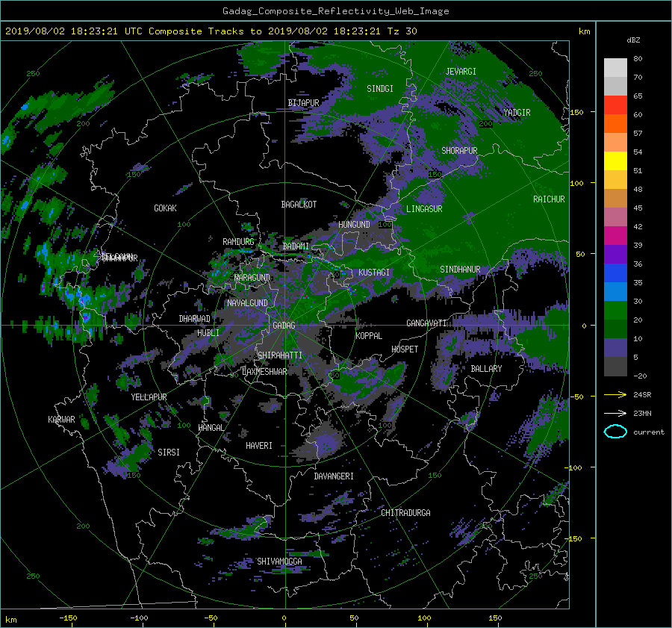
Task: Click the DHARWAD city label
Action: [x=194, y=319]
